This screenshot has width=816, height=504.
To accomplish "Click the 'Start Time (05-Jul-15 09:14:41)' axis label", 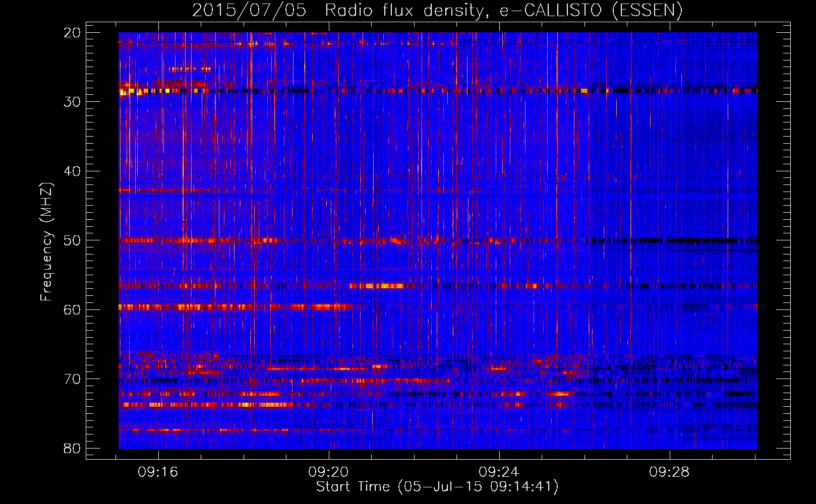I will [437, 487].
